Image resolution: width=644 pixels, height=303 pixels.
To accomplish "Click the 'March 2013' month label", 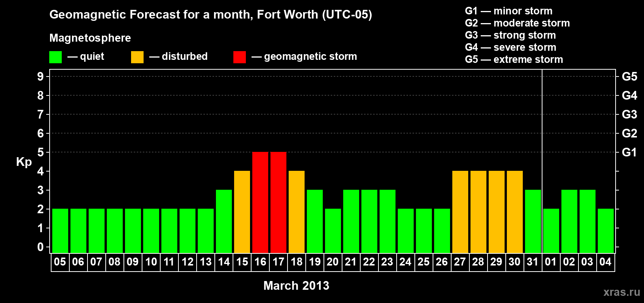I will click(296, 286).
